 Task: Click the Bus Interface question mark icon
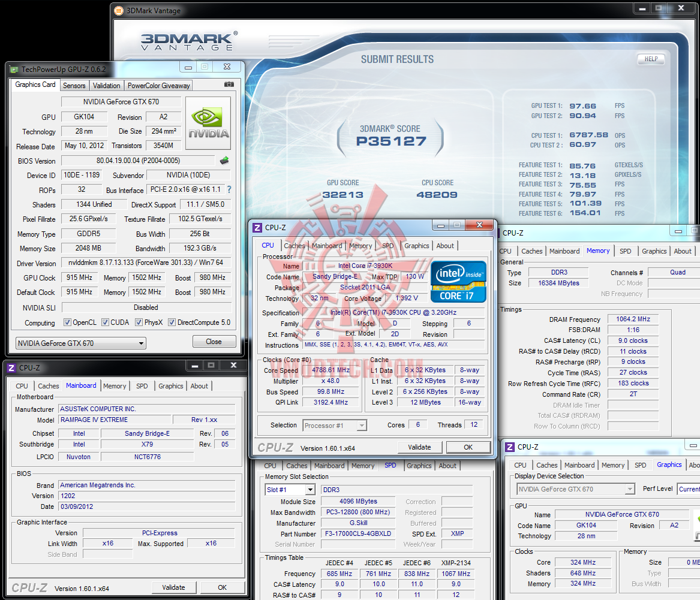pos(230,189)
